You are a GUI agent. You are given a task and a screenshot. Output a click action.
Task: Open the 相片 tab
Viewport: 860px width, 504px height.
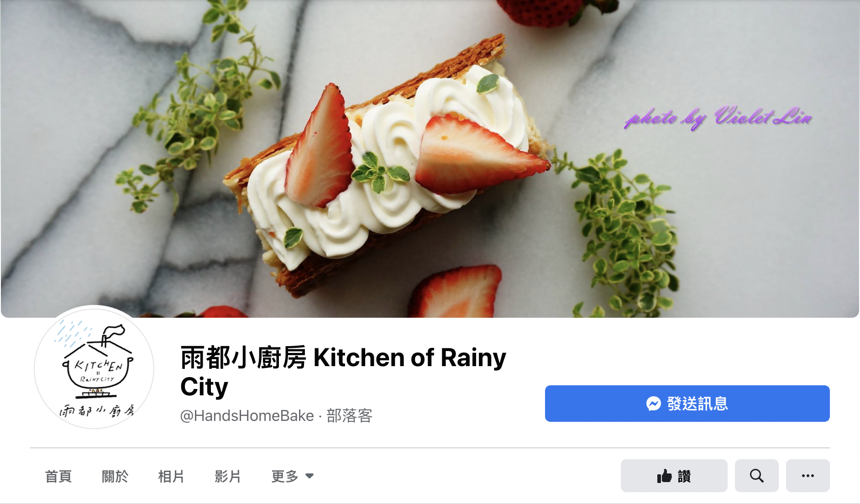click(x=171, y=476)
